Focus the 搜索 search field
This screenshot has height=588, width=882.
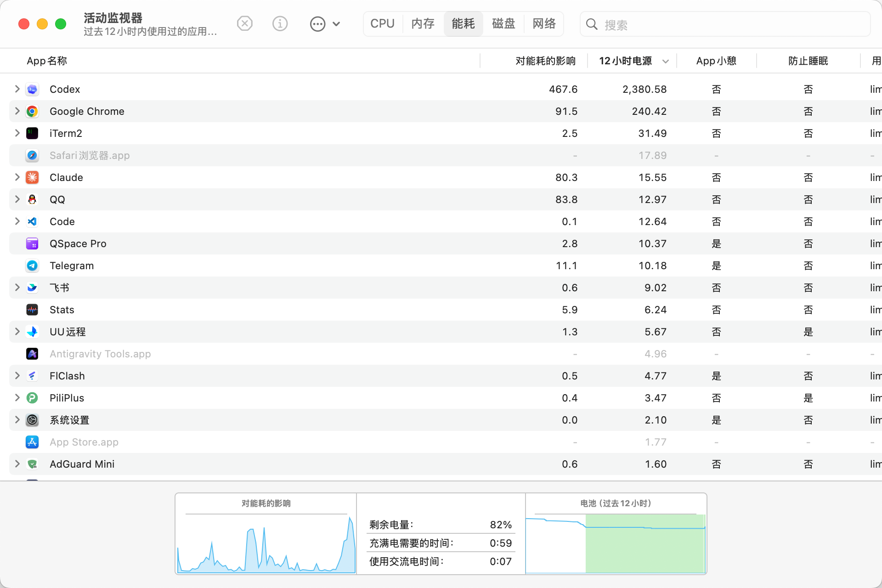725,24
